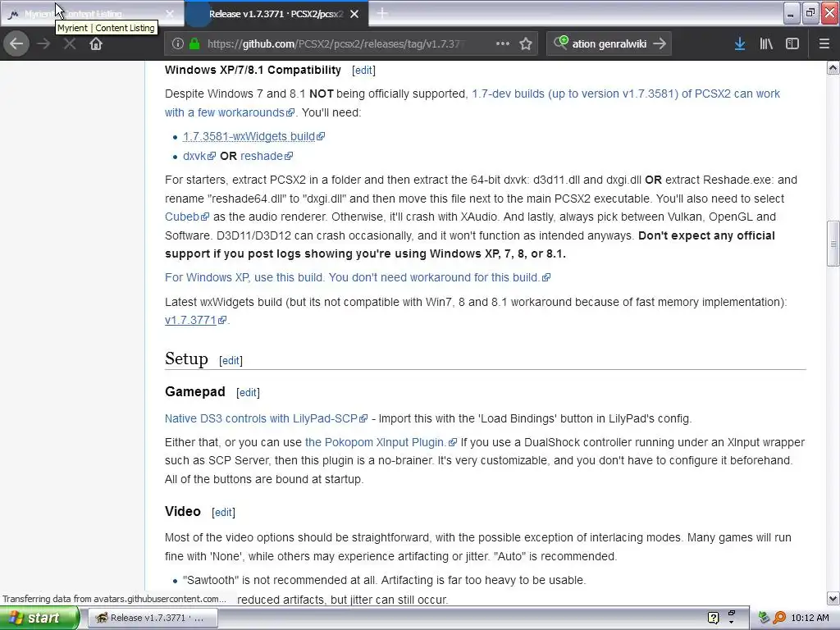840x630 pixels.
Task: Toggle the sidebar view
Action: pyautogui.click(x=792, y=44)
